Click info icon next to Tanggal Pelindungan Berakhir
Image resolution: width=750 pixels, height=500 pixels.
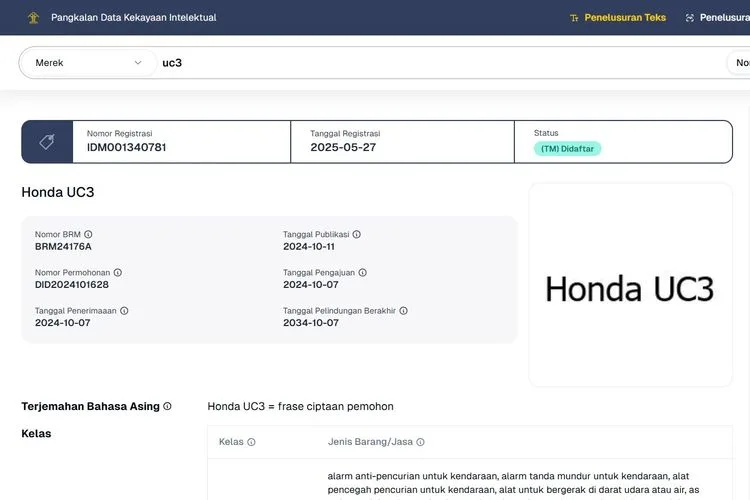[x=404, y=311]
